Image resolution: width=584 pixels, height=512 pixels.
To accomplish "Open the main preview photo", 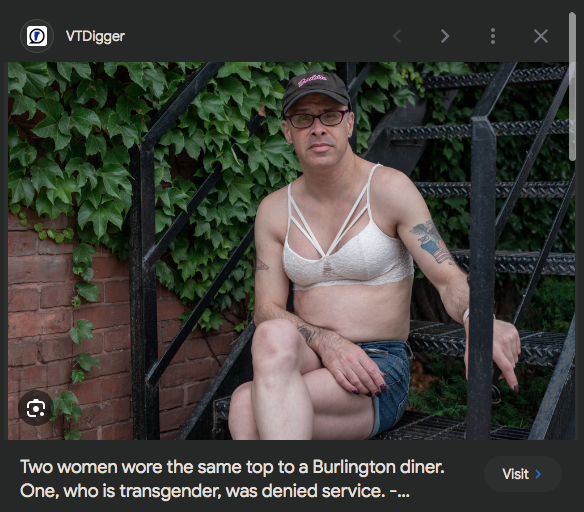I will pos(291,251).
